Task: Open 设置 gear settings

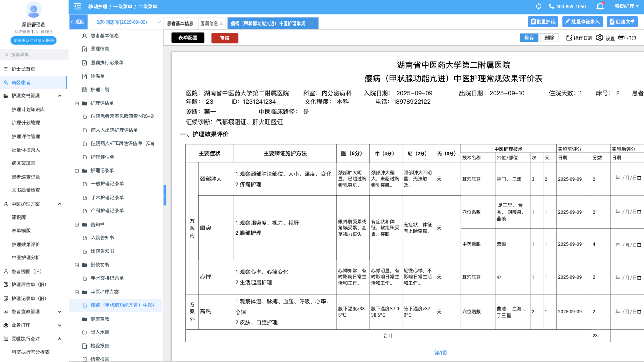Action: 606,38
